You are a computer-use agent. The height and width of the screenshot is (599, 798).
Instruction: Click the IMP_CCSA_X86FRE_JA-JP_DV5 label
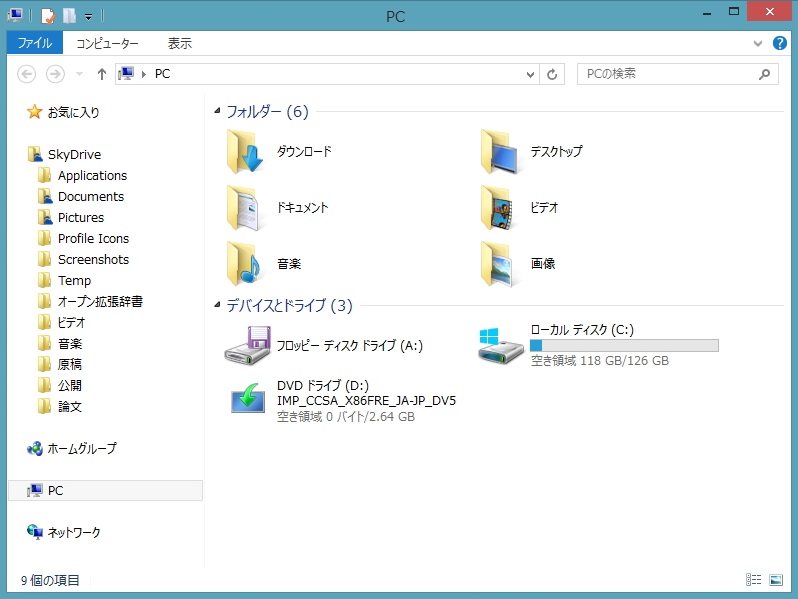click(366, 401)
